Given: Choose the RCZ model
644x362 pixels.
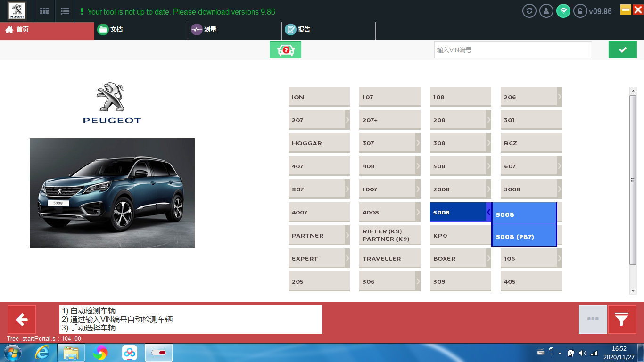Looking at the screenshot, I should [531, 143].
